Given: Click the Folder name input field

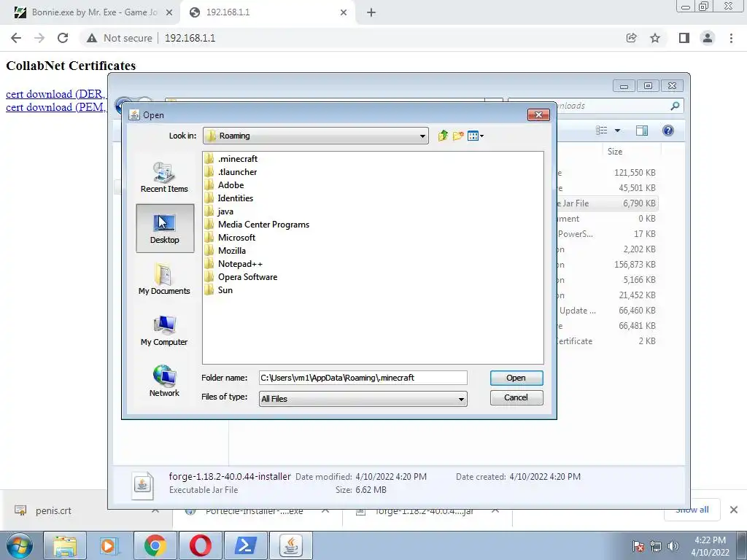Looking at the screenshot, I should point(363,378).
